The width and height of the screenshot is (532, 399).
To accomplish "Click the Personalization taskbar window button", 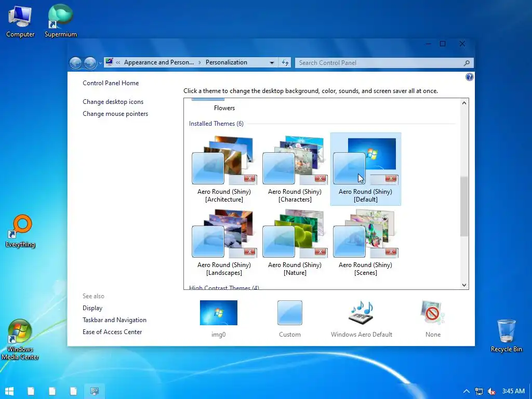I will 95,391.
